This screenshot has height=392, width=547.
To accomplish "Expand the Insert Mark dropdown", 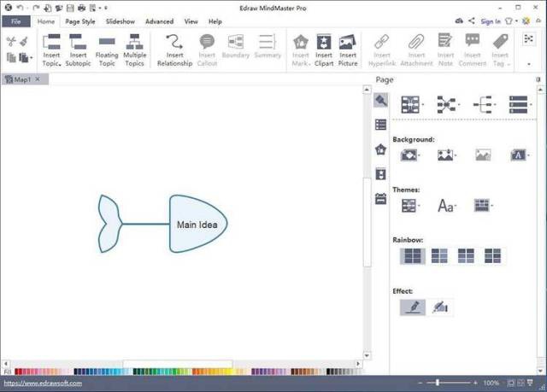I will (x=309, y=64).
